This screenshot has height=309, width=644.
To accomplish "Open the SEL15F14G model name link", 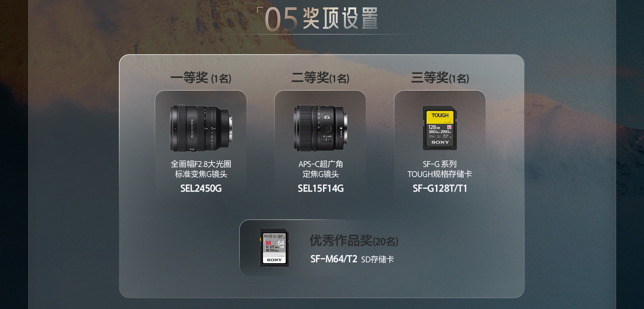I will pyautogui.click(x=321, y=188).
